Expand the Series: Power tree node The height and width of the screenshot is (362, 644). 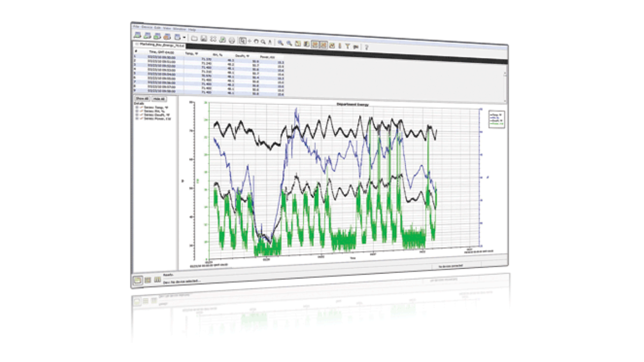coord(136,118)
